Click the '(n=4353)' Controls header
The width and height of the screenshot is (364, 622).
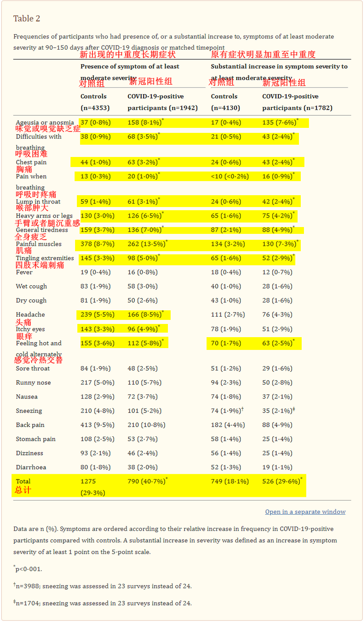click(95, 108)
